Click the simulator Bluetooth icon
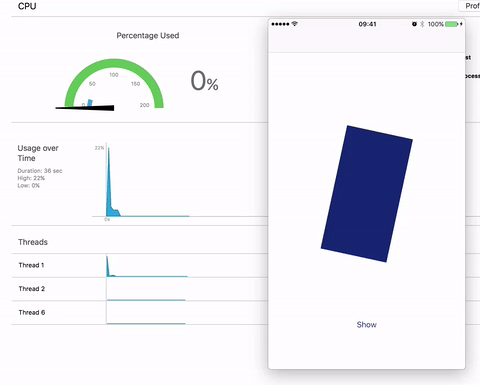 (x=422, y=24)
